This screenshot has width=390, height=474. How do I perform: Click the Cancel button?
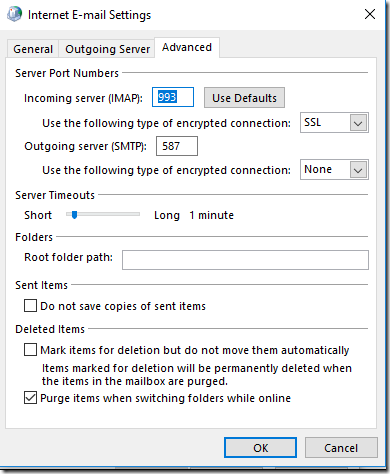pyautogui.click(x=341, y=448)
